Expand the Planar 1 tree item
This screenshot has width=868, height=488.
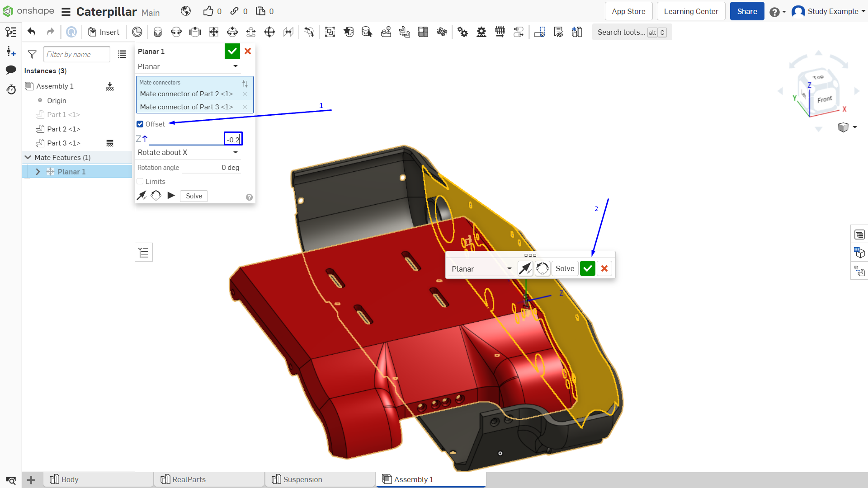click(x=38, y=172)
